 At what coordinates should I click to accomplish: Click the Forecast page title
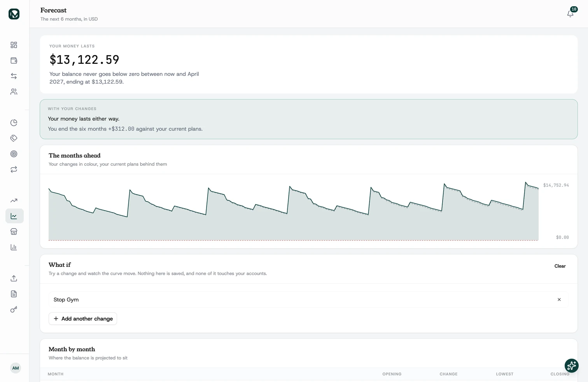[53, 10]
